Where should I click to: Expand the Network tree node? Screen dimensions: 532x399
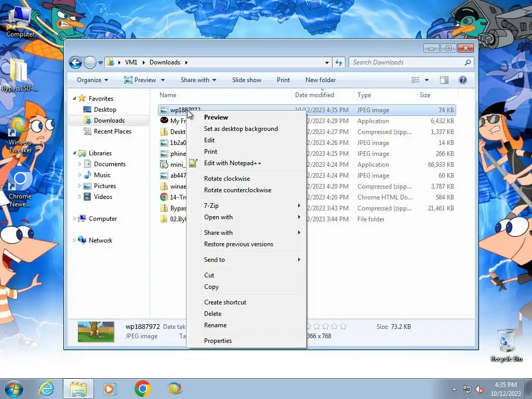click(74, 240)
